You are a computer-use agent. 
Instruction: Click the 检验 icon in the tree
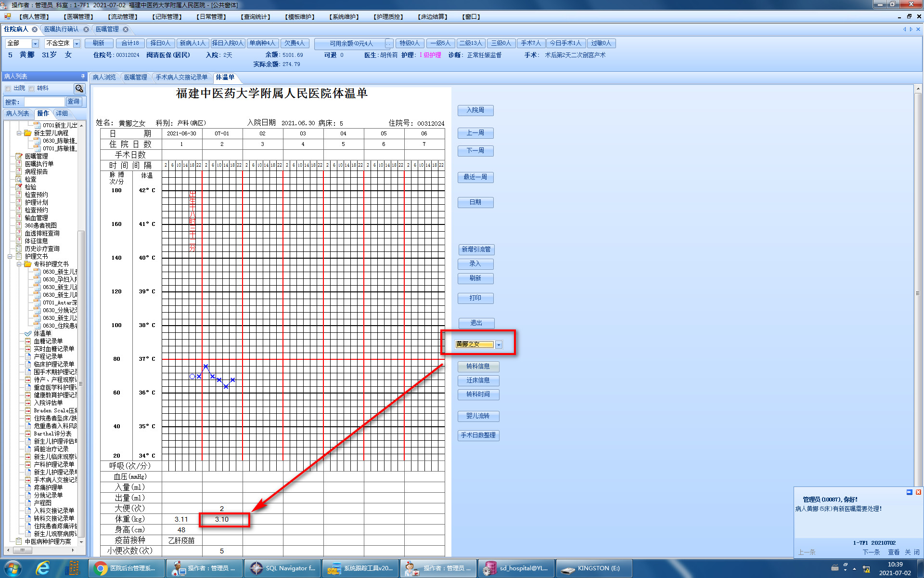19,187
